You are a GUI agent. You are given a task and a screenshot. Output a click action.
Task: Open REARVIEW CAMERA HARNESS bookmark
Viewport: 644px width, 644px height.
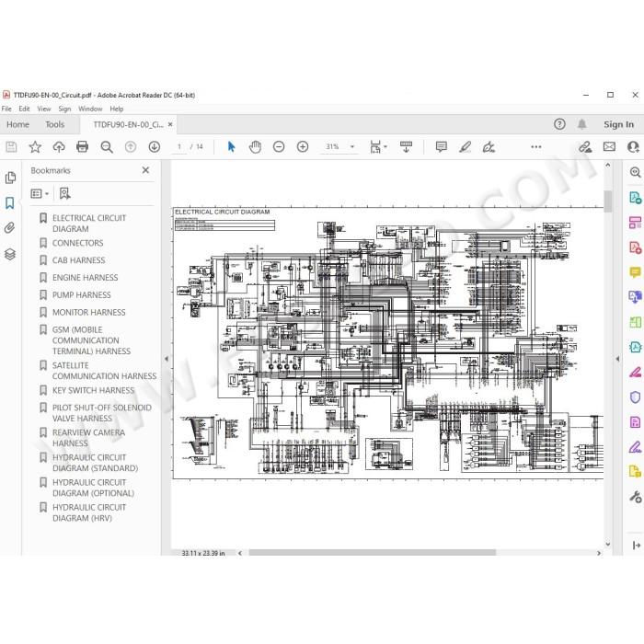click(x=88, y=438)
